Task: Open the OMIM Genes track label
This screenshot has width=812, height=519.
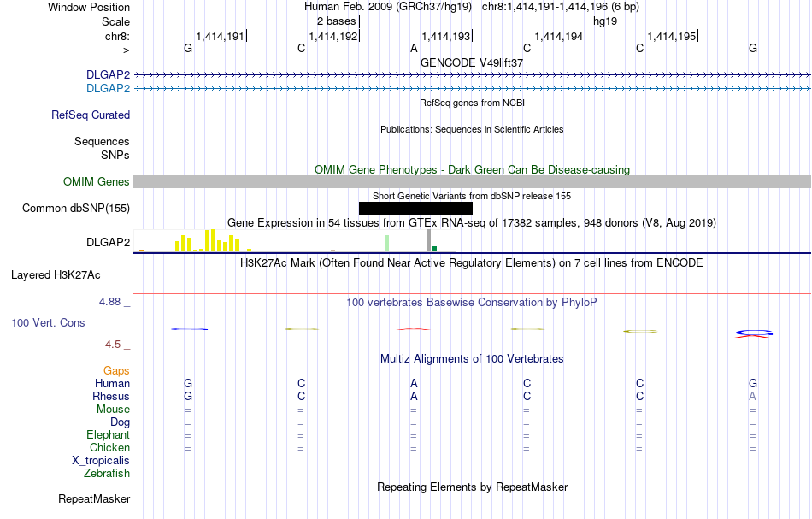Action: tap(97, 182)
